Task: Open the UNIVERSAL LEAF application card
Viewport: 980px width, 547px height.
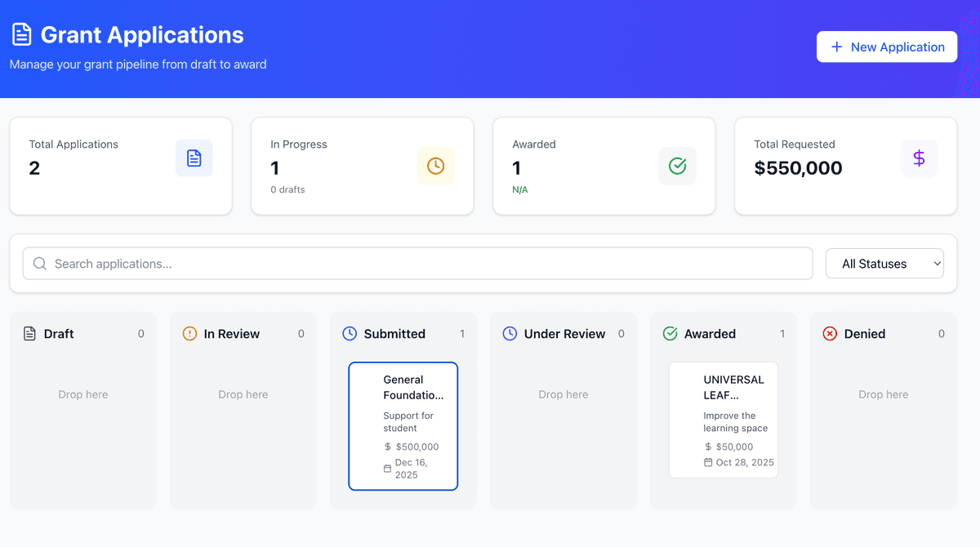Action: pyautogui.click(x=723, y=420)
